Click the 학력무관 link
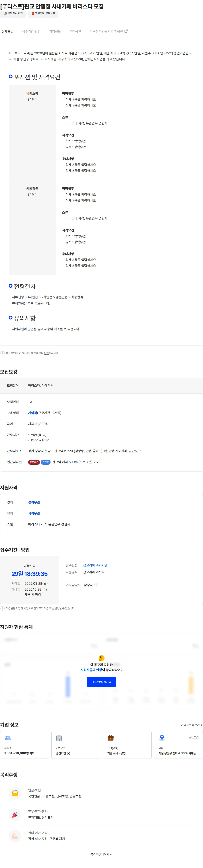Screen dimensions: 203x868 pos(34,514)
